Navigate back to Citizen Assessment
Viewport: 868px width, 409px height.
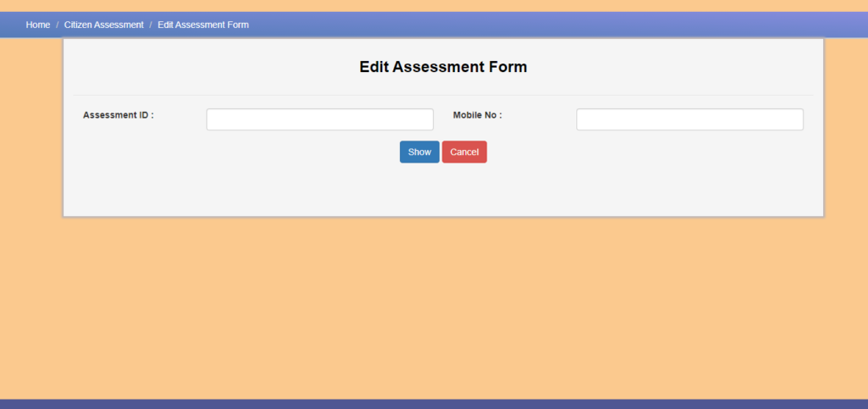(103, 25)
